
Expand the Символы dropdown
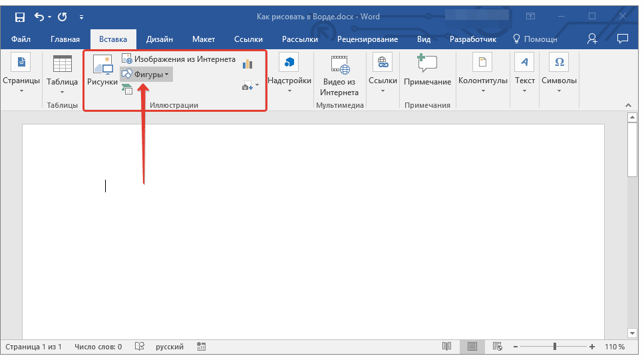pos(559,75)
